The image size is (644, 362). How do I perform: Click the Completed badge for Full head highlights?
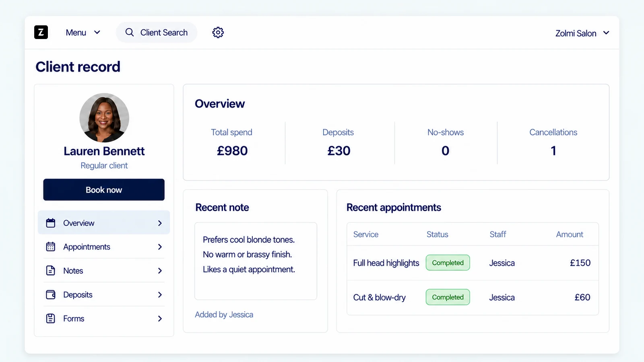[x=448, y=263]
